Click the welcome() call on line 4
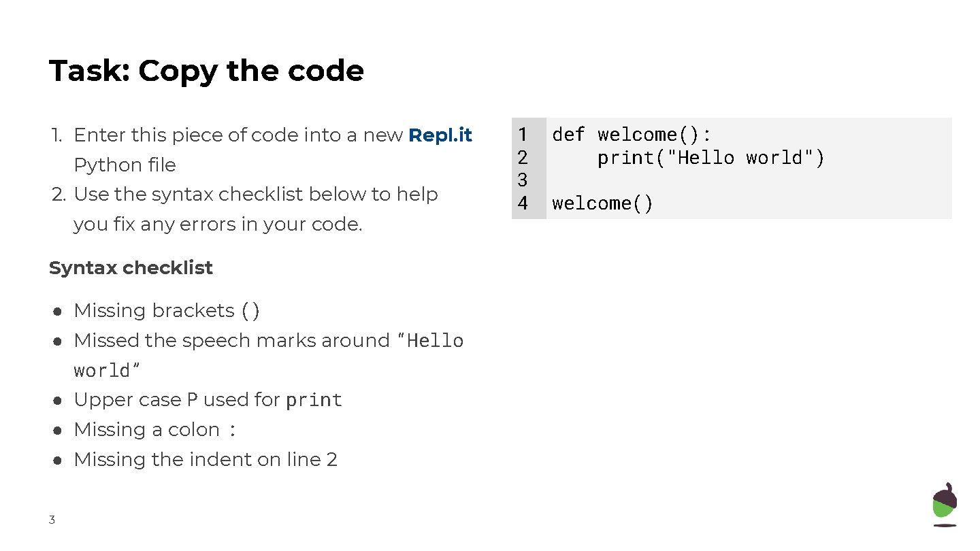 (x=602, y=203)
